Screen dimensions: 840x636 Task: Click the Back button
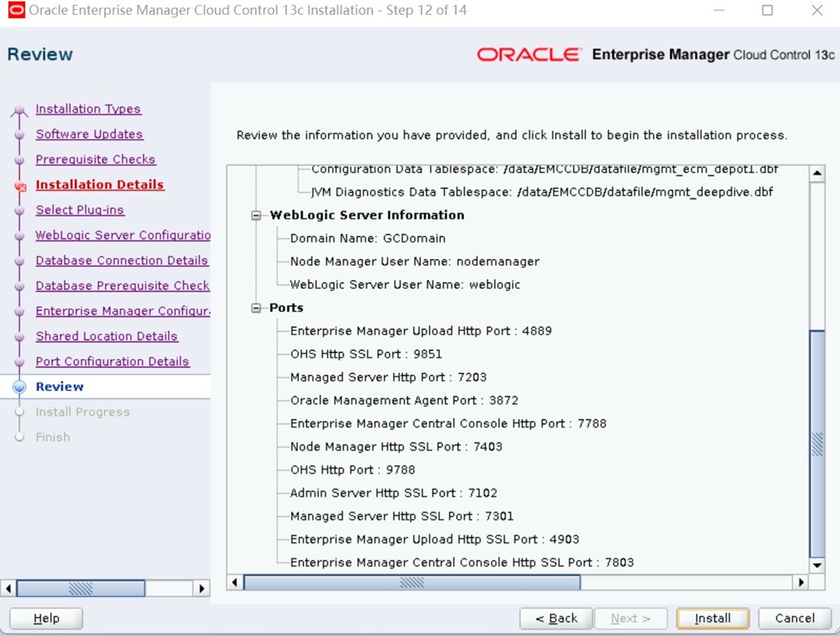coord(556,619)
